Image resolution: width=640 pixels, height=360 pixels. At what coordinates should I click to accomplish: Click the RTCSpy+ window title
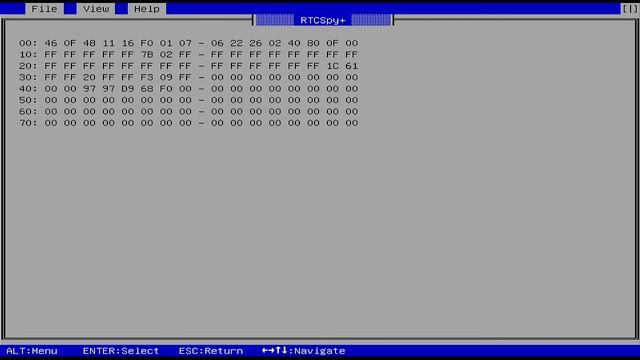pyautogui.click(x=323, y=20)
